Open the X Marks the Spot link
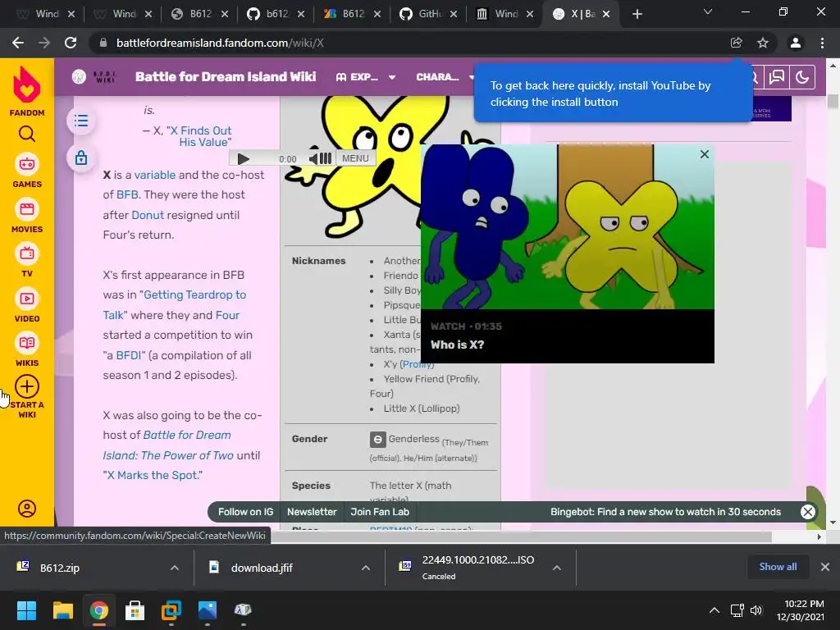 pyautogui.click(x=154, y=475)
